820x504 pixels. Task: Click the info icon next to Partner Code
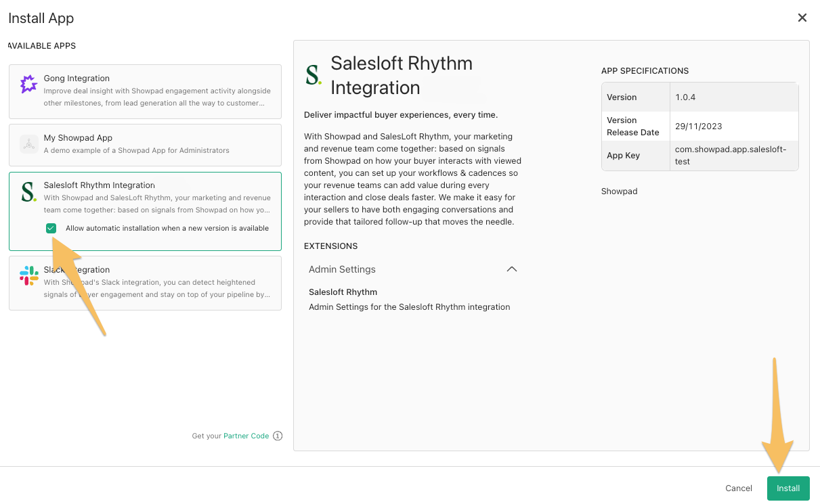click(278, 436)
